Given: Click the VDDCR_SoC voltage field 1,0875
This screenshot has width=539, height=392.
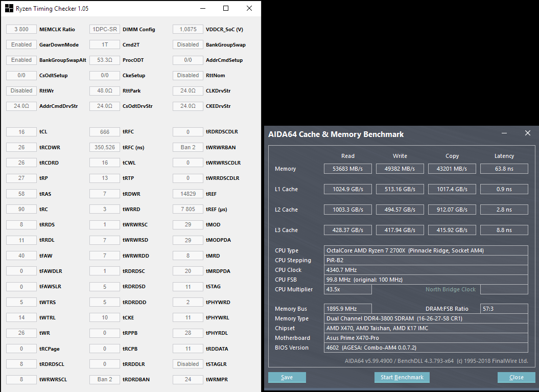Looking at the screenshot, I should (188, 29).
